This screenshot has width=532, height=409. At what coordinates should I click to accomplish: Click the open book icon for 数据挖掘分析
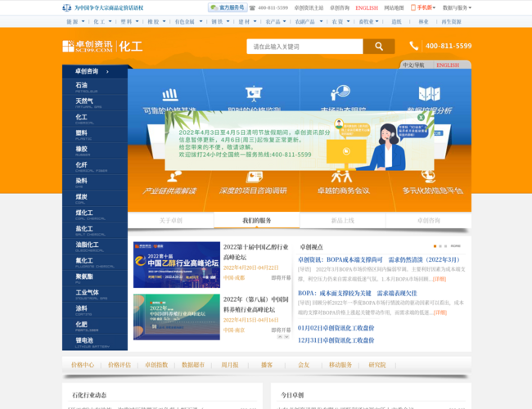click(x=429, y=93)
